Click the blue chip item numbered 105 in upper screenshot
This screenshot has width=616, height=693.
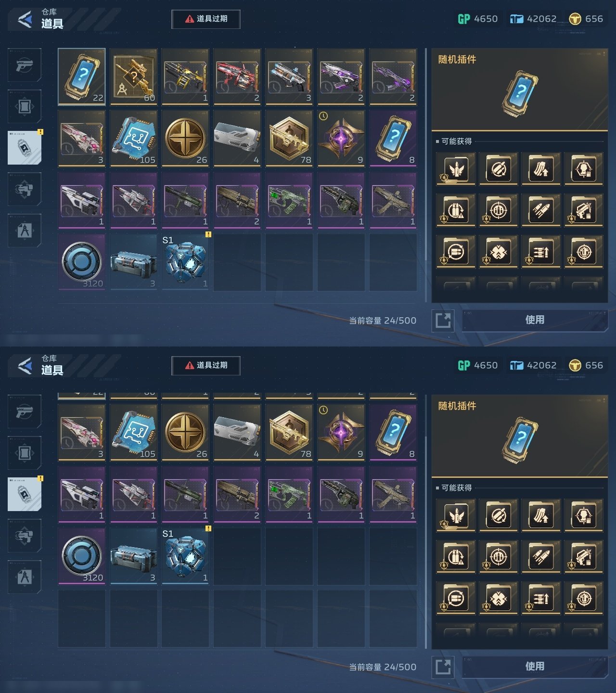click(134, 139)
